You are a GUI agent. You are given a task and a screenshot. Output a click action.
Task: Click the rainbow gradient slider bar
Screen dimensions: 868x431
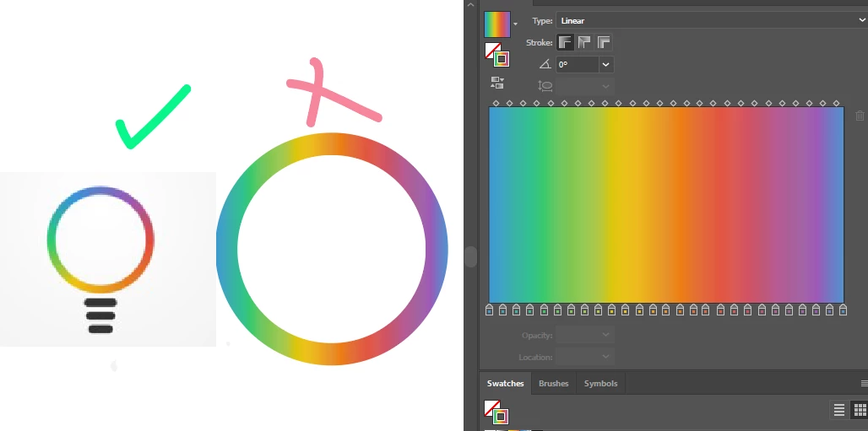[666, 205]
